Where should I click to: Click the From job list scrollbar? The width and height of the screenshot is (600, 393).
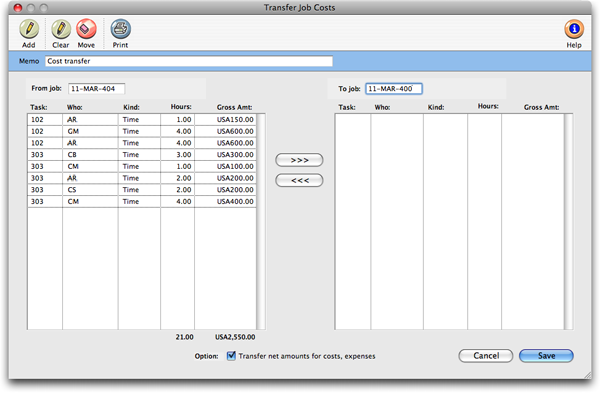(261, 222)
